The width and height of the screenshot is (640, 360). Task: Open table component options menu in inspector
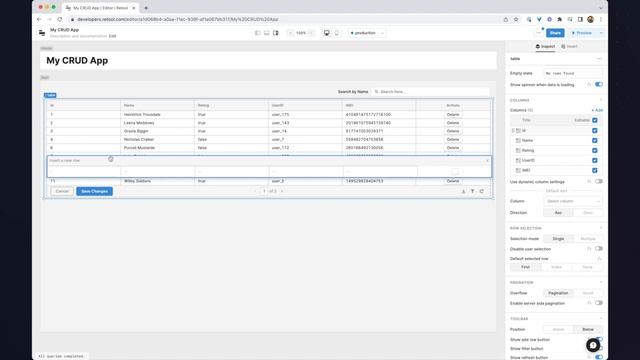point(599,59)
